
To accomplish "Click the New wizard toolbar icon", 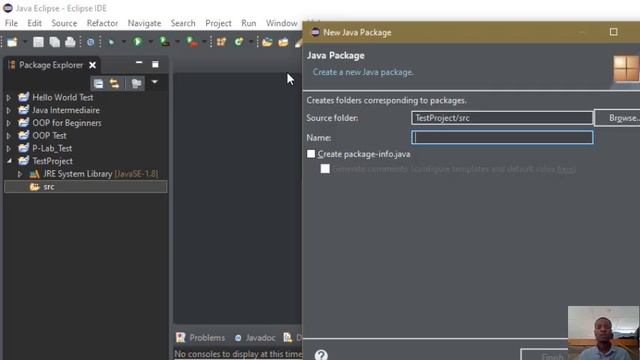I will pos(12,42).
